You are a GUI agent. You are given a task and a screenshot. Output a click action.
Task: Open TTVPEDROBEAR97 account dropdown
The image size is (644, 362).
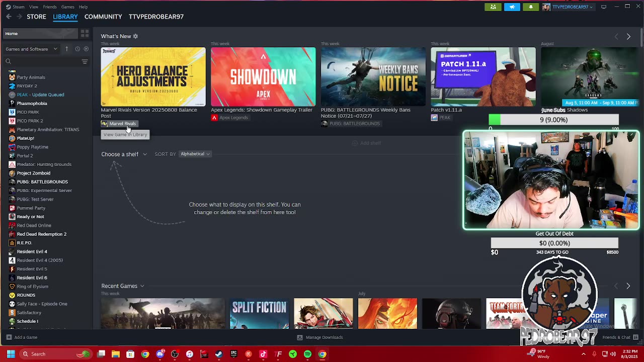[569, 7]
